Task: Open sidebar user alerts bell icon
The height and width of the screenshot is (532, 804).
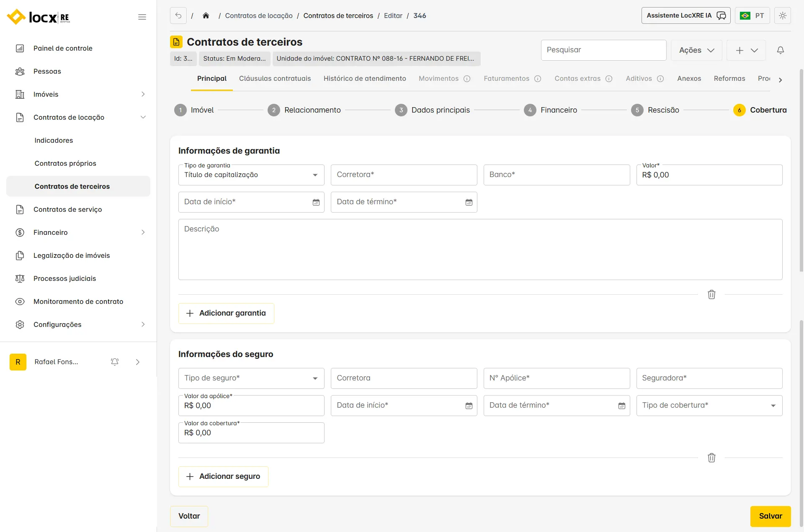Action: point(115,362)
